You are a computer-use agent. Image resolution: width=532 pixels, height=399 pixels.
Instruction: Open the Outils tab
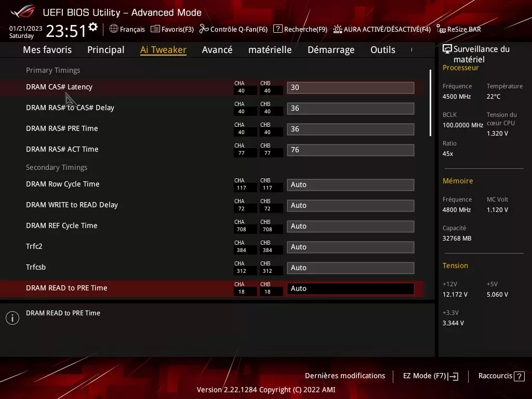click(383, 49)
